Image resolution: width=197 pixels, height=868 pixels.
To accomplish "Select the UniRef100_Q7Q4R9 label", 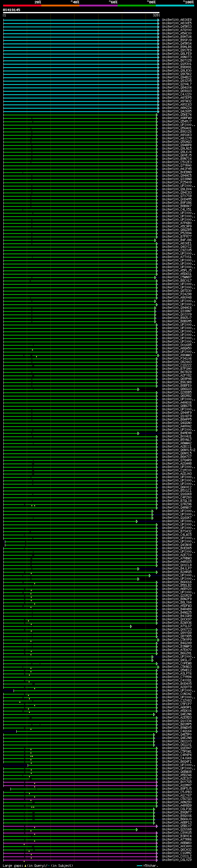I will pos(177,460).
